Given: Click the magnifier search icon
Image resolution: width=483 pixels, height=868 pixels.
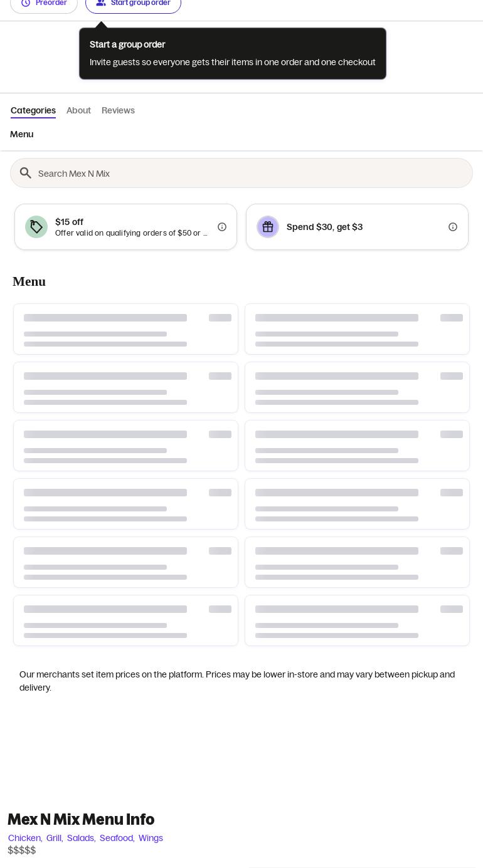Looking at the screenshot, I should [26, 173].
